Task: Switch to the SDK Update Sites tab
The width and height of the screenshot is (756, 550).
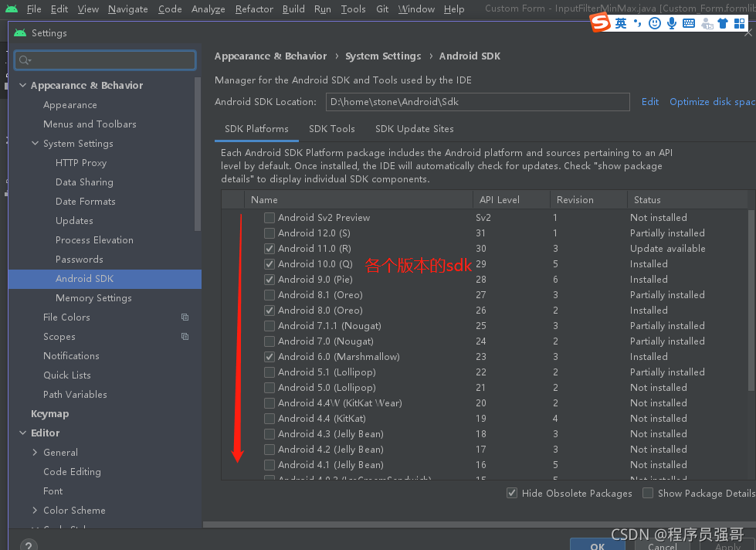Action: [x=415, y=129]
